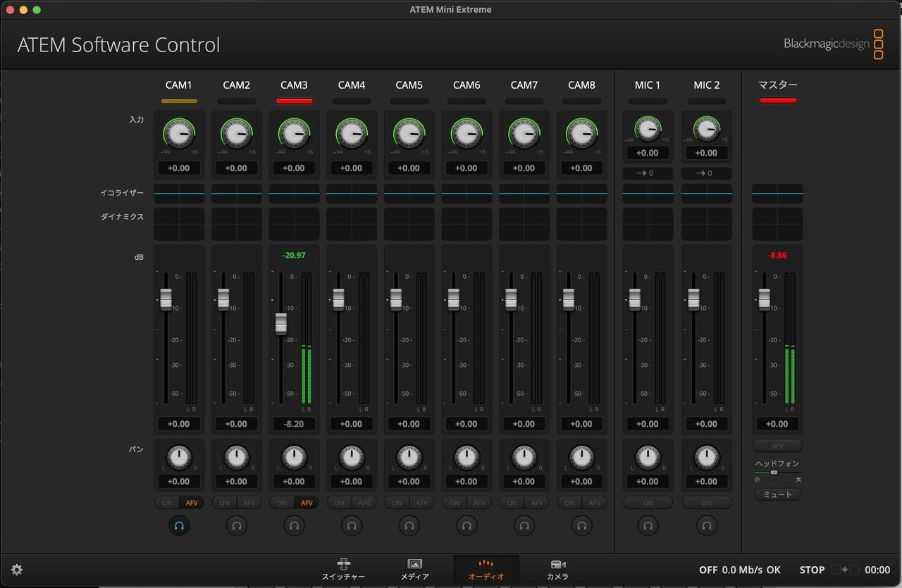This screenshot has width=902, height=588.
Task: Click CAM1 input gain value field
Action: click(x=179, y=168)
